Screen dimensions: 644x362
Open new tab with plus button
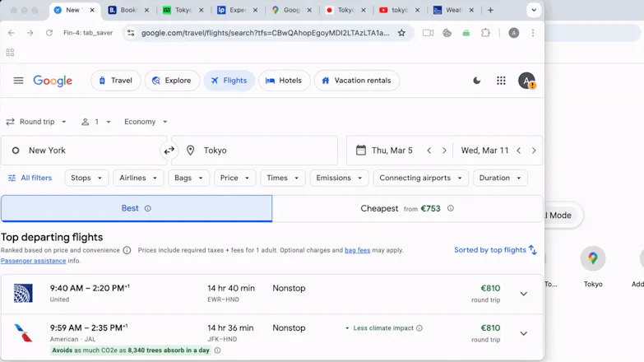[x=490, y=10]
